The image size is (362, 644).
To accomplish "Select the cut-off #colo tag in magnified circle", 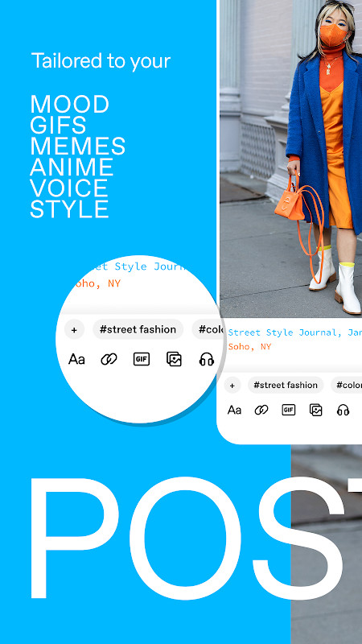I will coord(209,329).
